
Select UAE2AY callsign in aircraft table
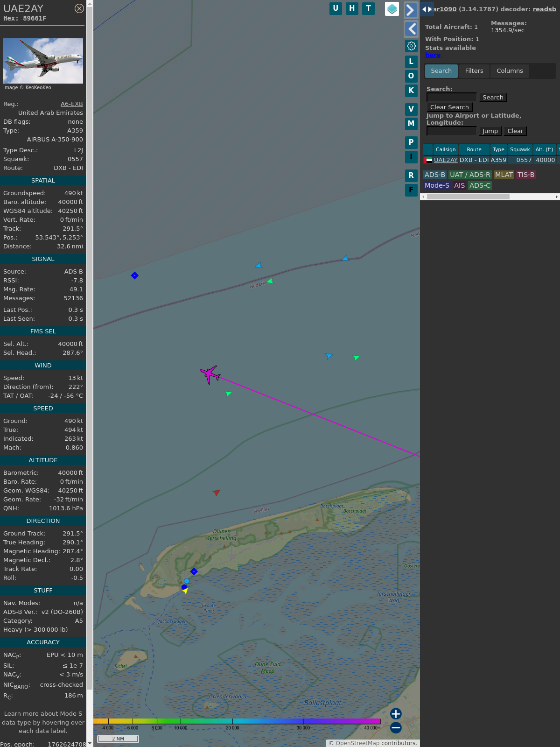[x=446, y=160]
